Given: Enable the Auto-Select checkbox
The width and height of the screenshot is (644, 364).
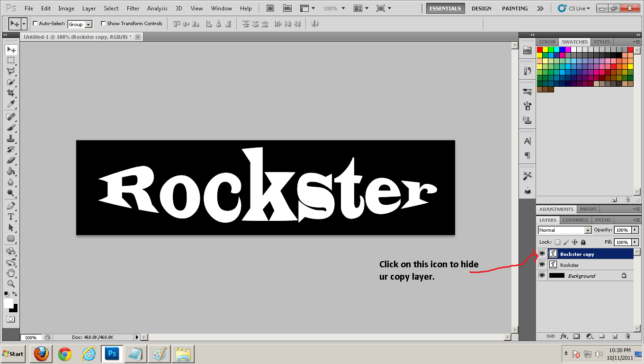Looking at the screenshot, I should coord(35,23).
